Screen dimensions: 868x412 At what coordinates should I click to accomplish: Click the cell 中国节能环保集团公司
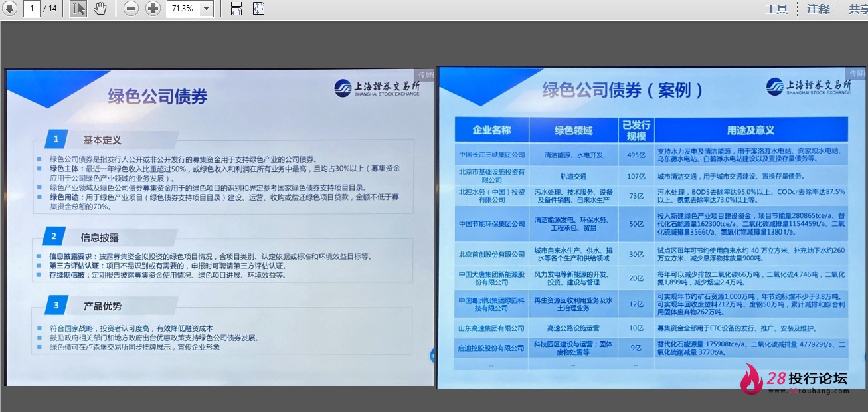point(491,224)
